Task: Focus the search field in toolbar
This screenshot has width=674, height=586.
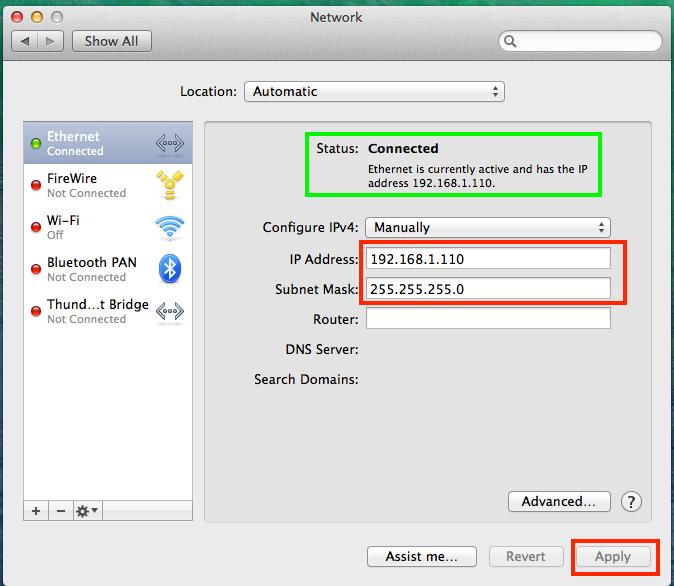Action: click(x=580, y=41)
